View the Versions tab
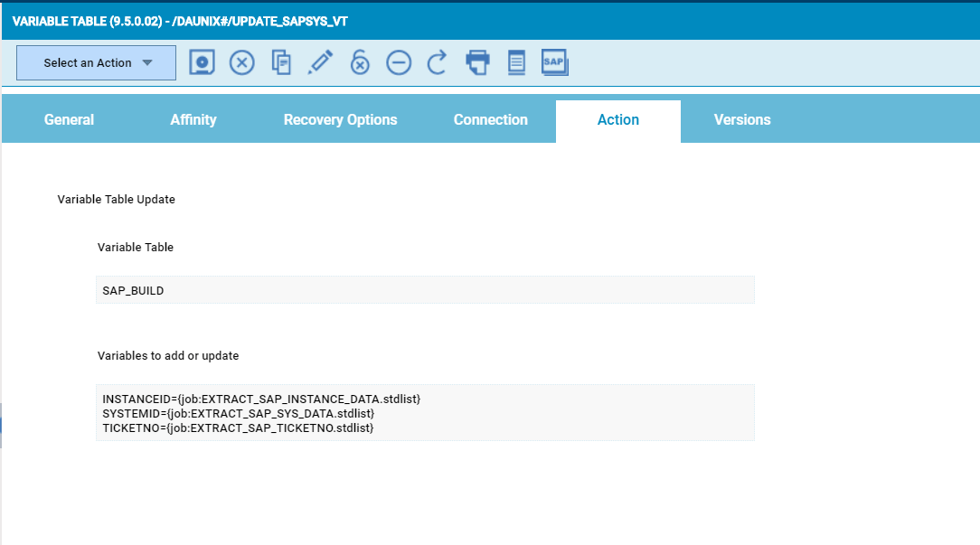The width and height of the screenshot is (980, 545). click(x=742, y=120)
